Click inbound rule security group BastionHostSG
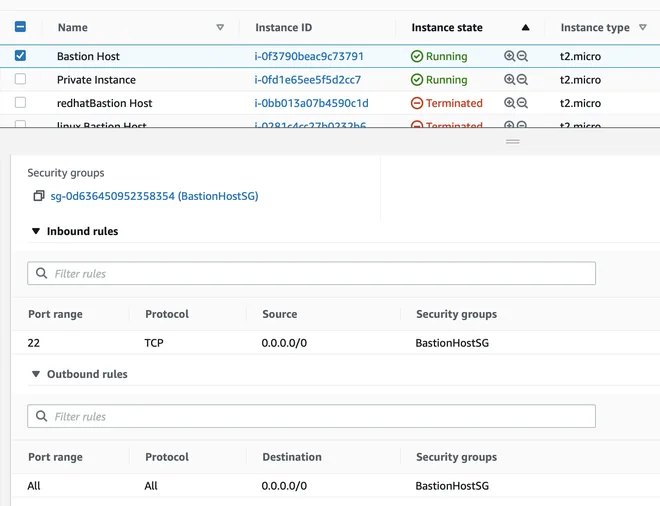This screenshot has height=506, width=660. click(x=452, y=343)
